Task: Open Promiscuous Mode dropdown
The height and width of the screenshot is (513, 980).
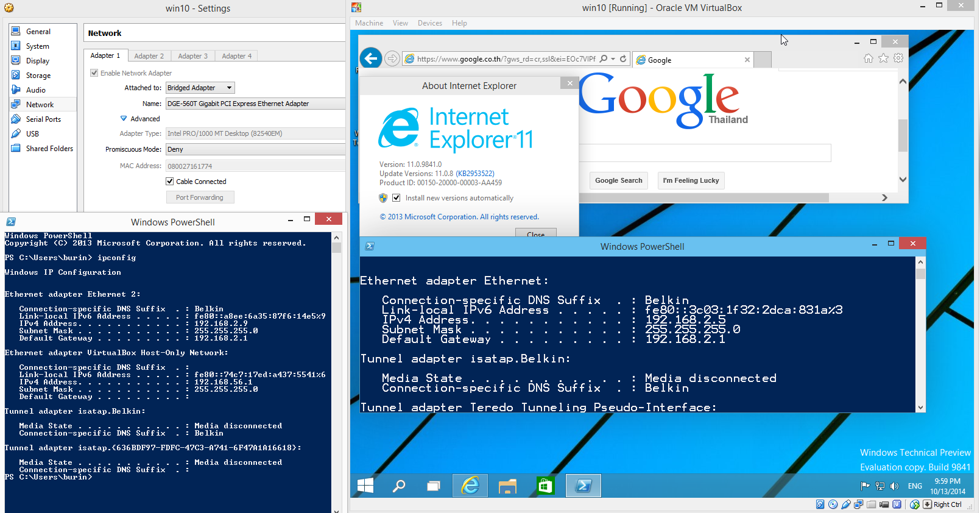Action: (x=255, y=149)
